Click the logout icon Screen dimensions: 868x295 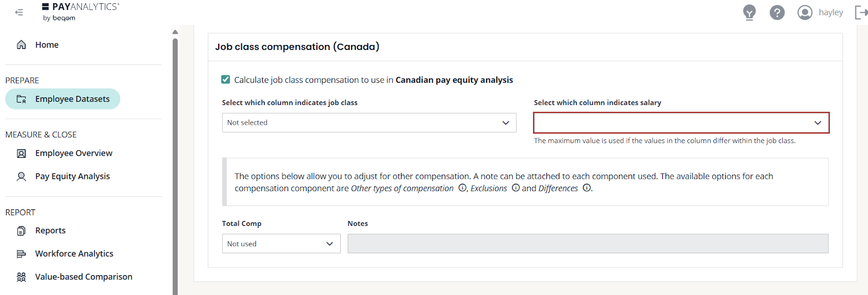point(860,12)
